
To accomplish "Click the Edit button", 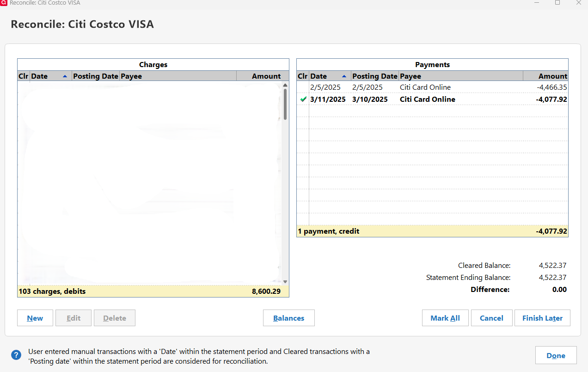I will (x=73, y=318).
